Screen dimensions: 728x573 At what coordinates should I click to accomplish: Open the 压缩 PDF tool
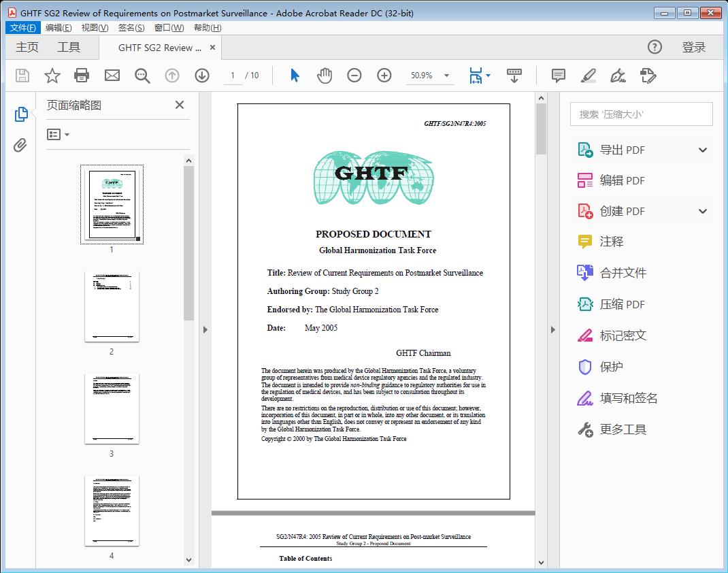tap(611, 305)
